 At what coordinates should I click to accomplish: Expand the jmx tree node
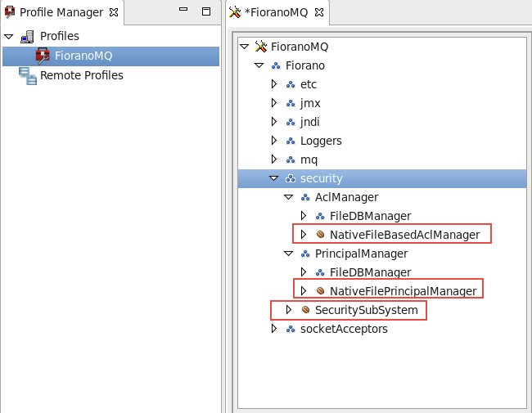274,103
